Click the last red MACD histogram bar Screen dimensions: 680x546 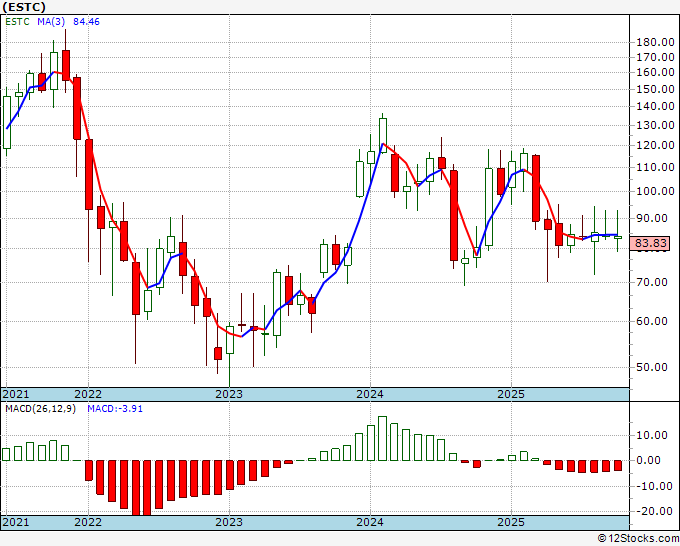tap(618, 465)
